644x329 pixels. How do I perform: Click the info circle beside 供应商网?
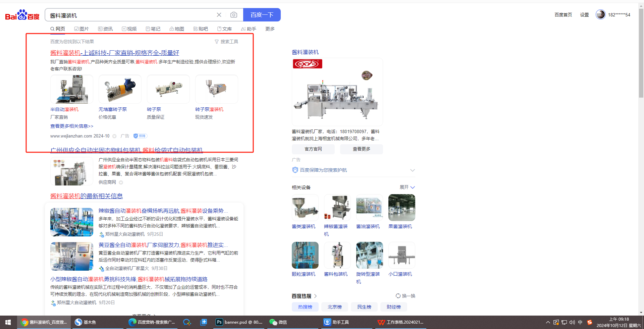[x=121, y=182]
